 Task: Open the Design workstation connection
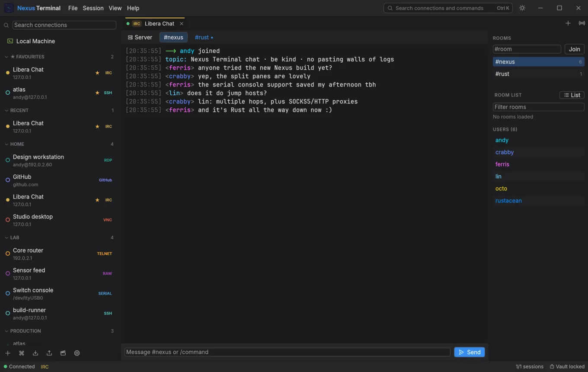tap(60, 160)
